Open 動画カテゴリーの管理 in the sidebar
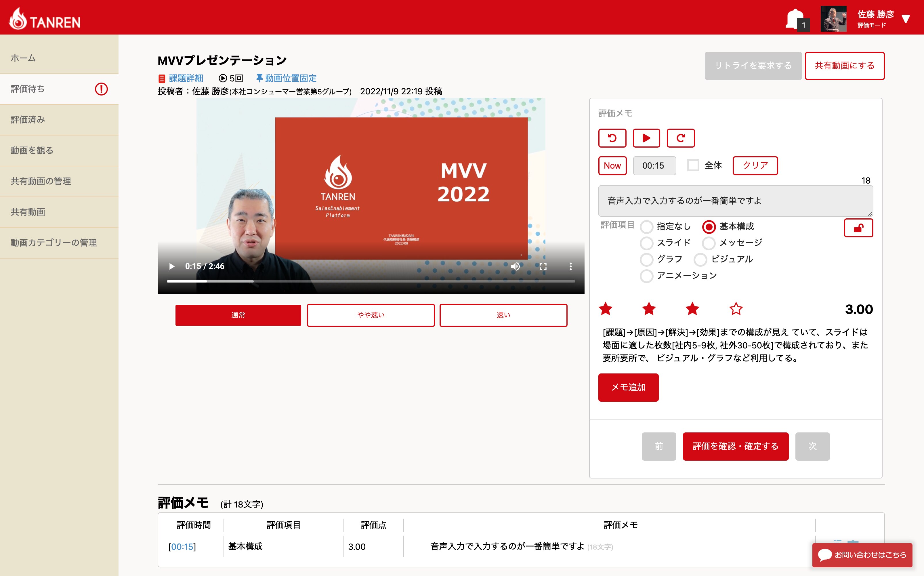The image size is (924, 576). 59,243
